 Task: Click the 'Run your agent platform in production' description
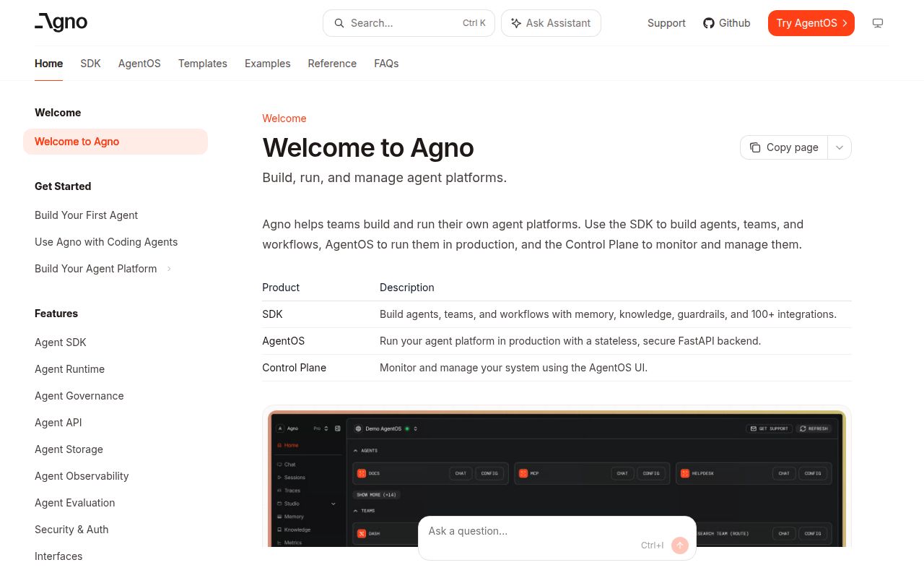click(x=570, y=341)
